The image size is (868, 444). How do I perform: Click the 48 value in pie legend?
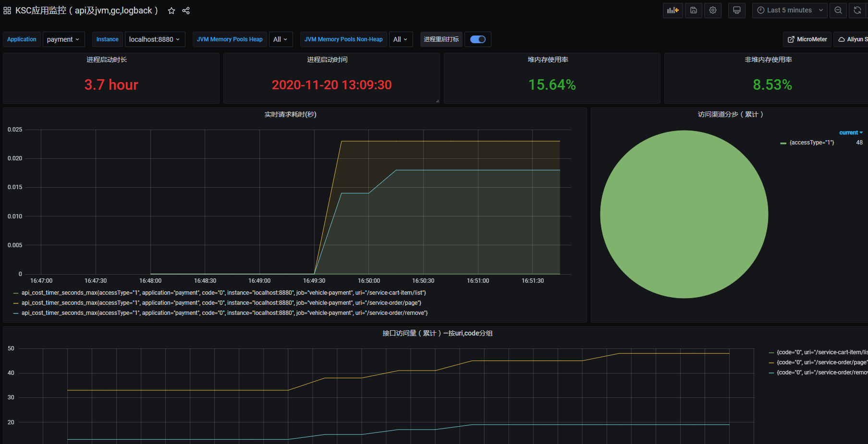point(859,143)
